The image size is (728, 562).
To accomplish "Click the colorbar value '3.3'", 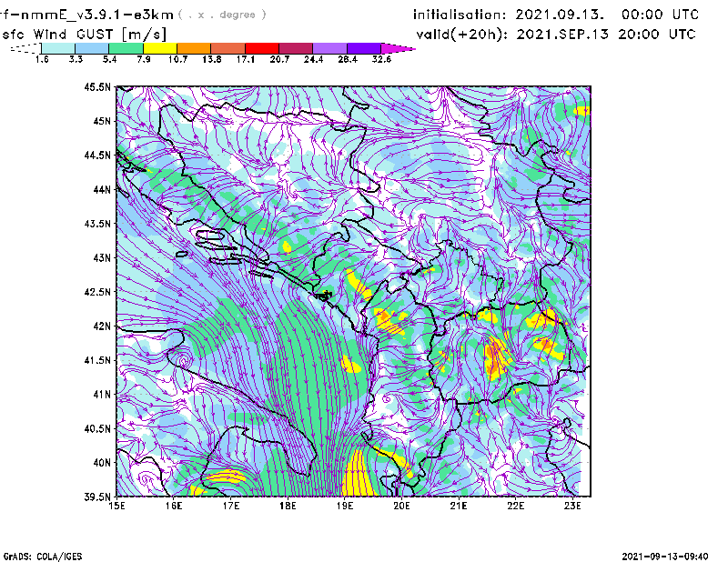I will [x=76, y=59].
